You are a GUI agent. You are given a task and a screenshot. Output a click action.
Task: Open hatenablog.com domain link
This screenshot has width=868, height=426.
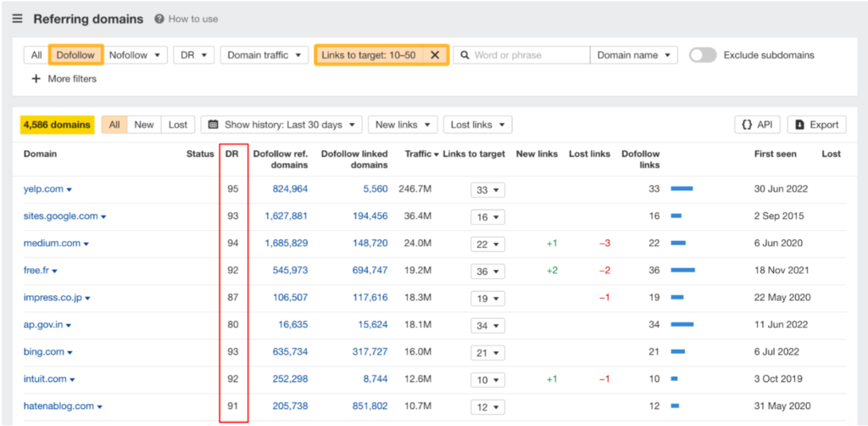pyautogui.click(x=58, y=406)
